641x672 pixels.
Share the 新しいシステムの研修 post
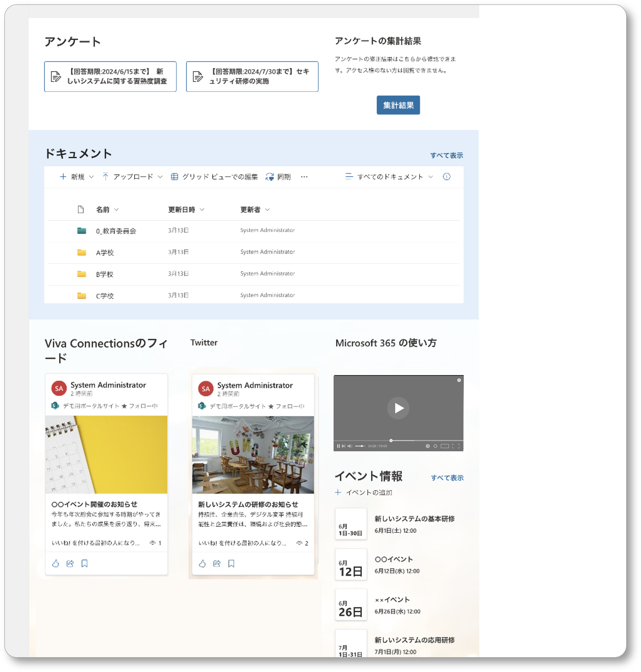pos(217,563)
